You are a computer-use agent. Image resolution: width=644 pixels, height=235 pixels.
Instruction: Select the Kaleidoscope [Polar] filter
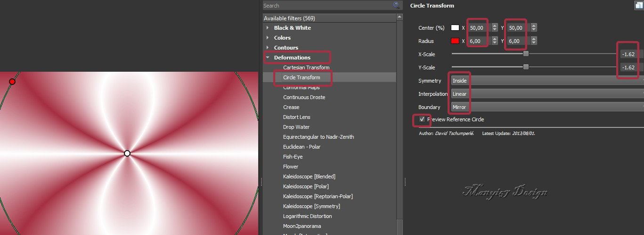pyautogui.click(x=306, y=186)
